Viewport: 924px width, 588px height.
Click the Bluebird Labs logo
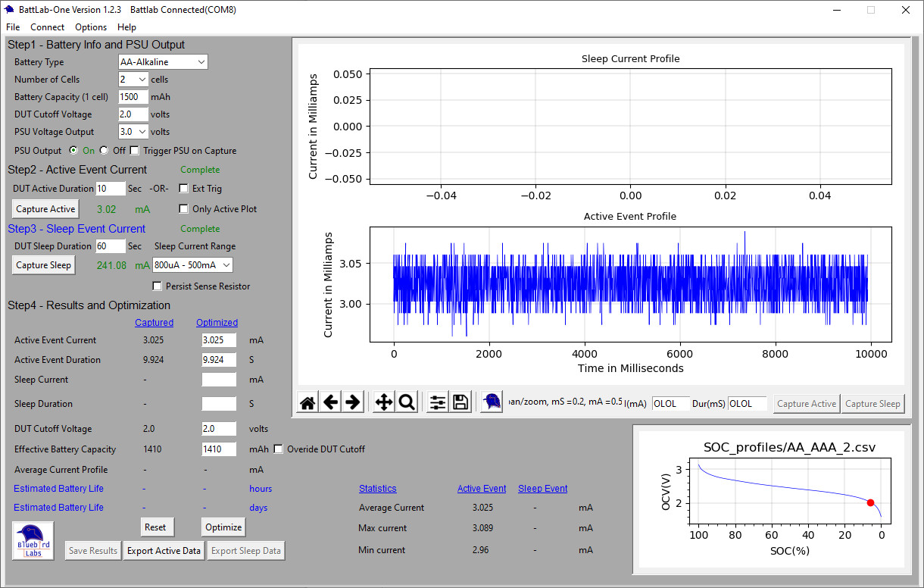[x=33, y=541]
